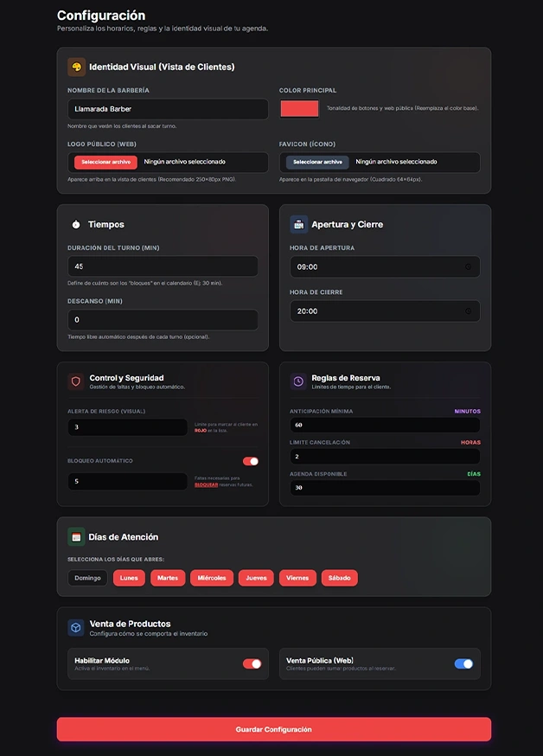Click the calendar icon beside Días de Atención
This screenshot has width=543, height=756.
point(76,537)
